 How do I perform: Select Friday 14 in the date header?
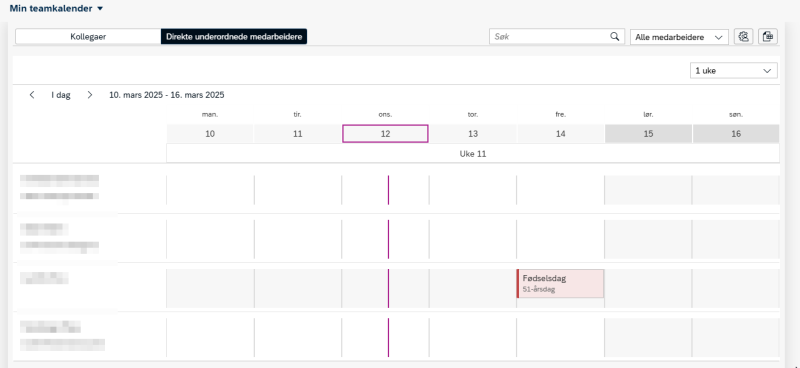561,134
